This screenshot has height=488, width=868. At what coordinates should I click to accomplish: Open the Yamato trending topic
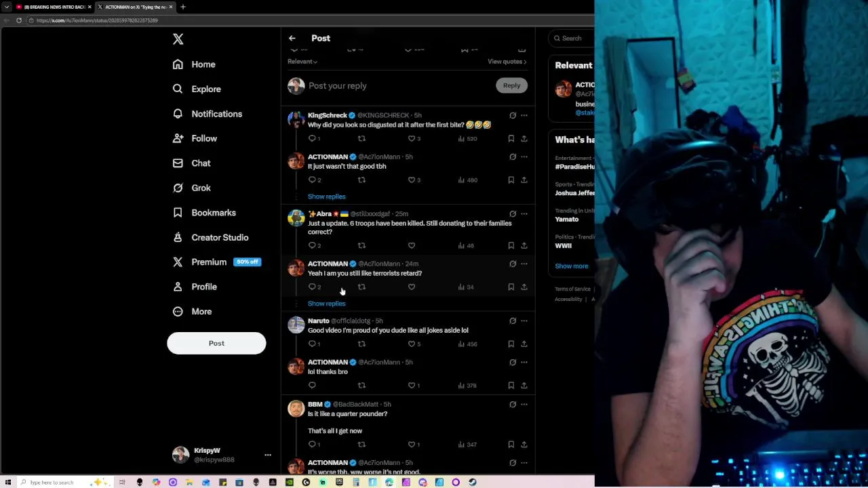(x=567, y=220)
